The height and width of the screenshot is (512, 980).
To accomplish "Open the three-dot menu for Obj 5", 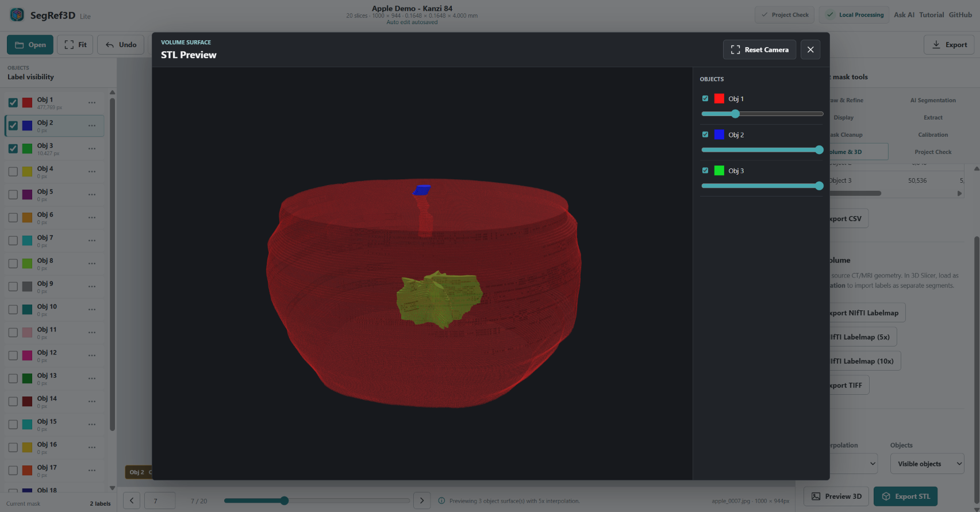I will coord(92,194).
